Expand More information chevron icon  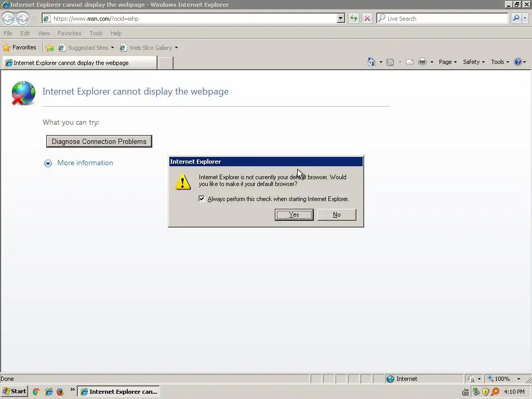[48, 163]
